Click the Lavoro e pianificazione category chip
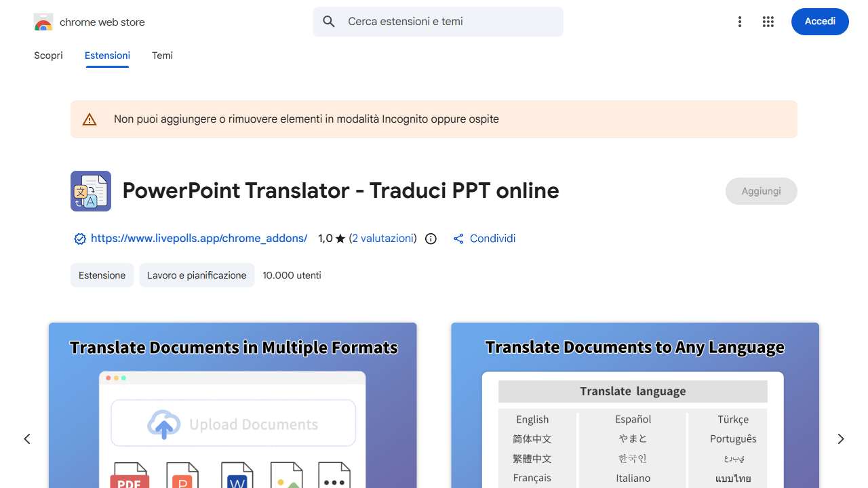The image size is (868, 488). (x=196, y=275)
